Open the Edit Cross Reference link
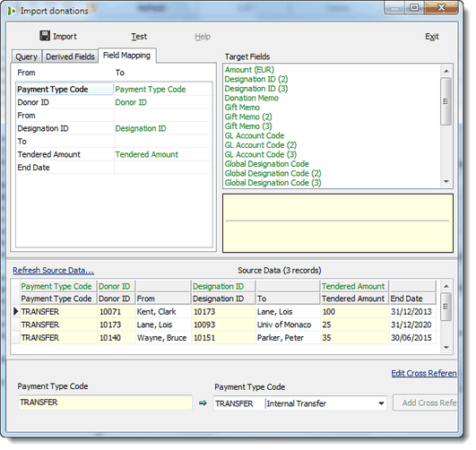Screen dimensions: 476x450 [x=424, y=373]
